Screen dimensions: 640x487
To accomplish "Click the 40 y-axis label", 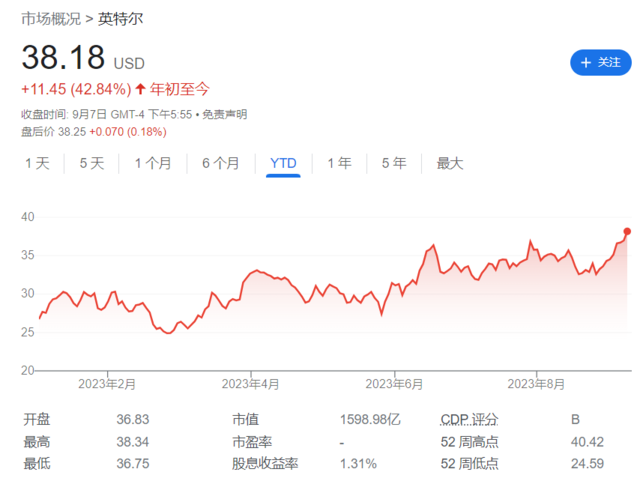I will pos(28,217).
